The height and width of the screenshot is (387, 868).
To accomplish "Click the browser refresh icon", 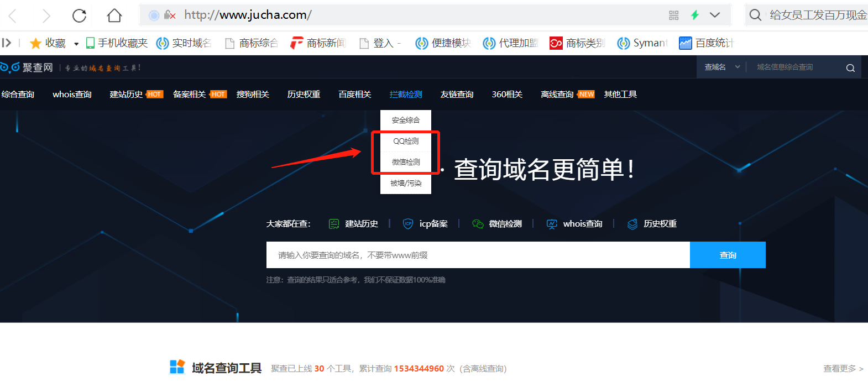I will click(80, 15).
